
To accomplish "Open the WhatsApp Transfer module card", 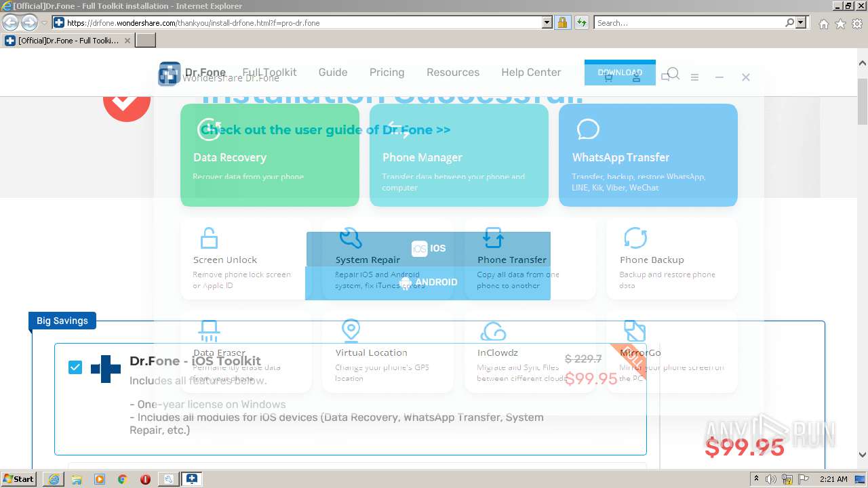I will (648, 155).
